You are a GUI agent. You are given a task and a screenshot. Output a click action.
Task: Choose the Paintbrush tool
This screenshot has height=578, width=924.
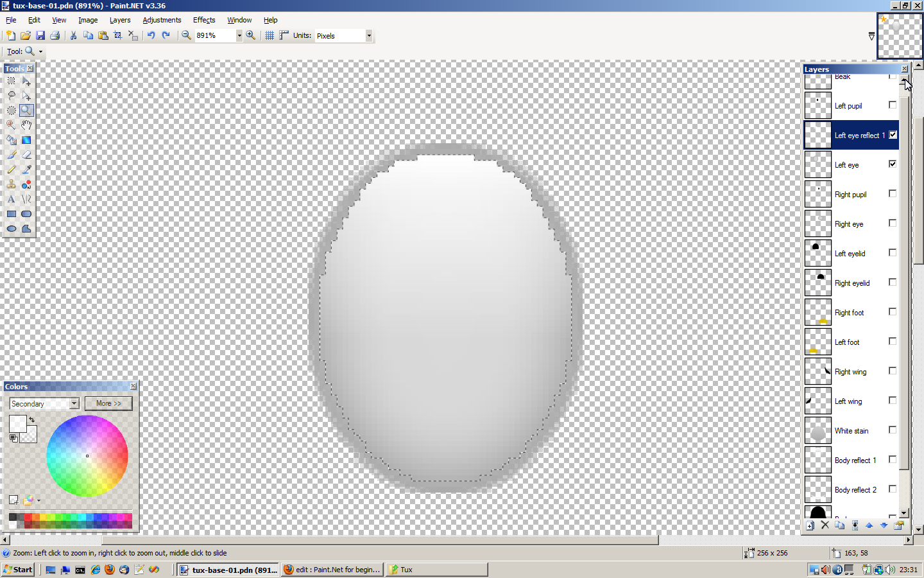[12, 155]
